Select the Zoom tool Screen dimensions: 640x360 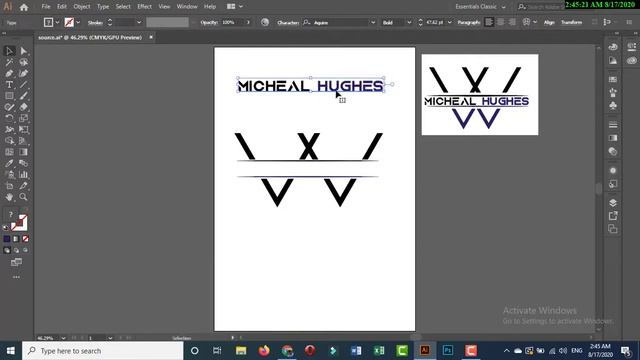tap(23, 197)
